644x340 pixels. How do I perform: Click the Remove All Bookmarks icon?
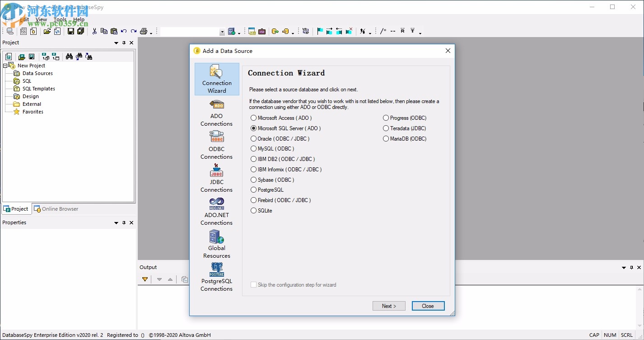click(x=349, y=31)
